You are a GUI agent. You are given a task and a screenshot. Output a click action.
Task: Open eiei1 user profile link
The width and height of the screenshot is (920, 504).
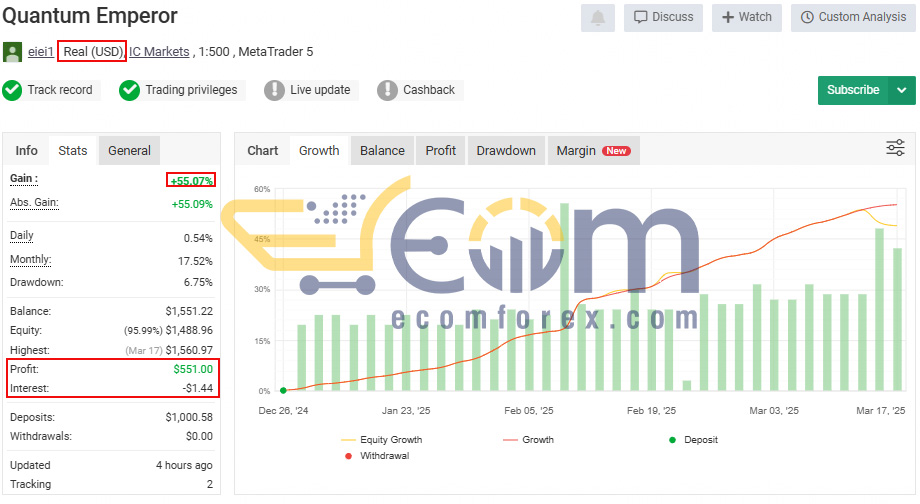40,52
